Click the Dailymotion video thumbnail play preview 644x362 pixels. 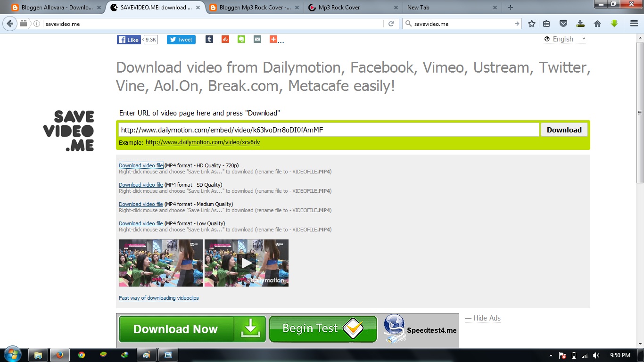click(246, 263)
